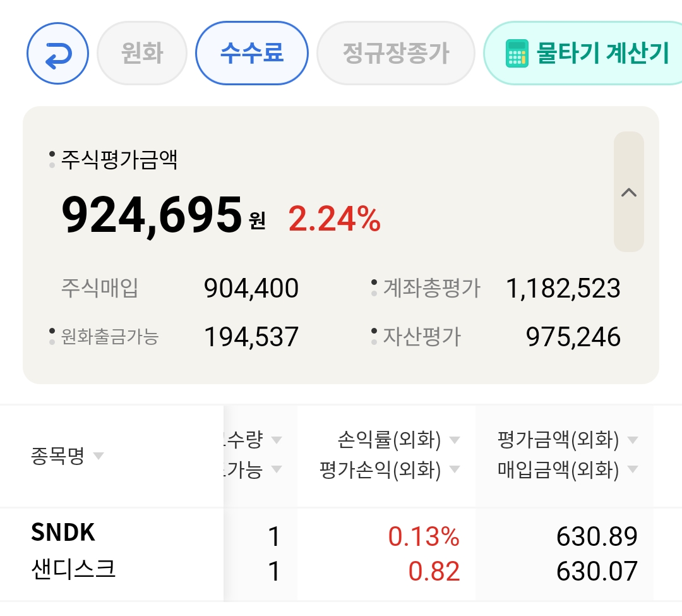The image size is (682, 616).
Task: Tap the info dots beside 원화출금가능
Action: pyautogui.click(x=52, y=337)
